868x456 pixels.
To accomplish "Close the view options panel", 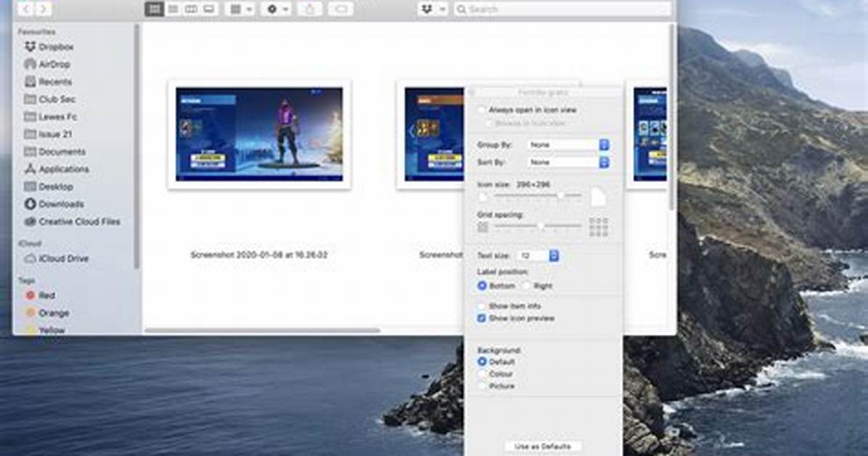I will coord(472,92).
